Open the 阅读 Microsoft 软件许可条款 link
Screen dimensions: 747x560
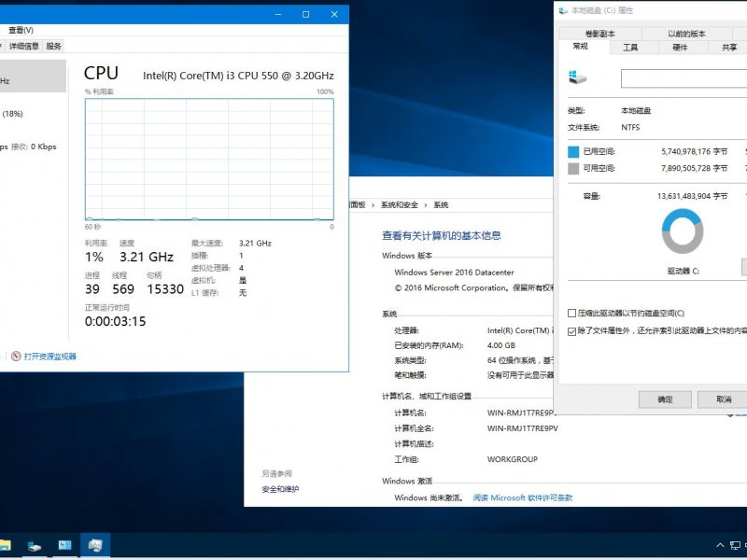click(523, 498)
